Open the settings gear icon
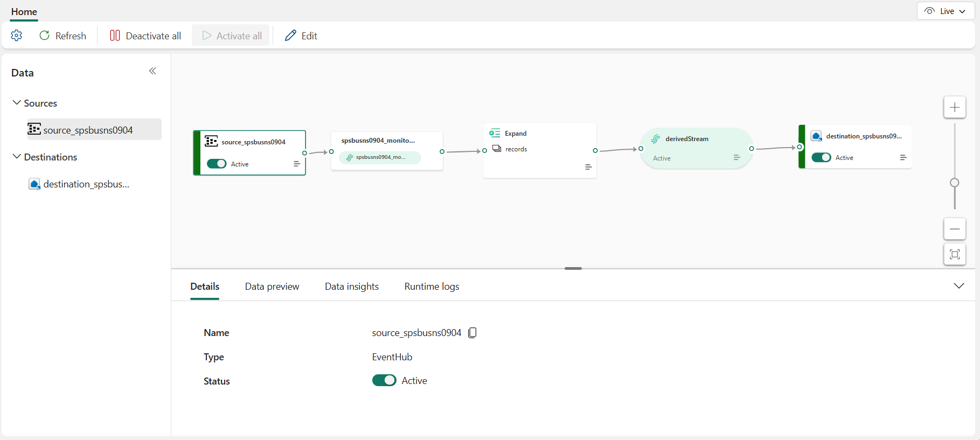 (17, 36)
